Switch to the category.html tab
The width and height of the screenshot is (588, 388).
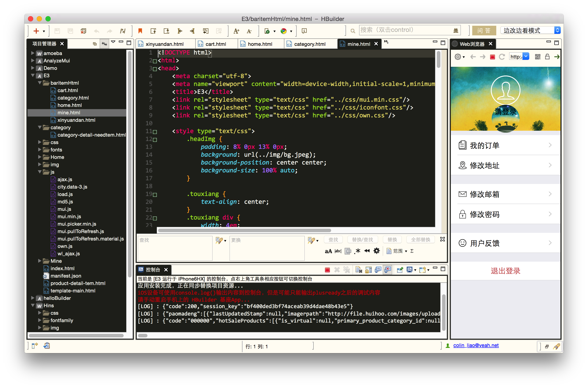(x=310, y=44)
